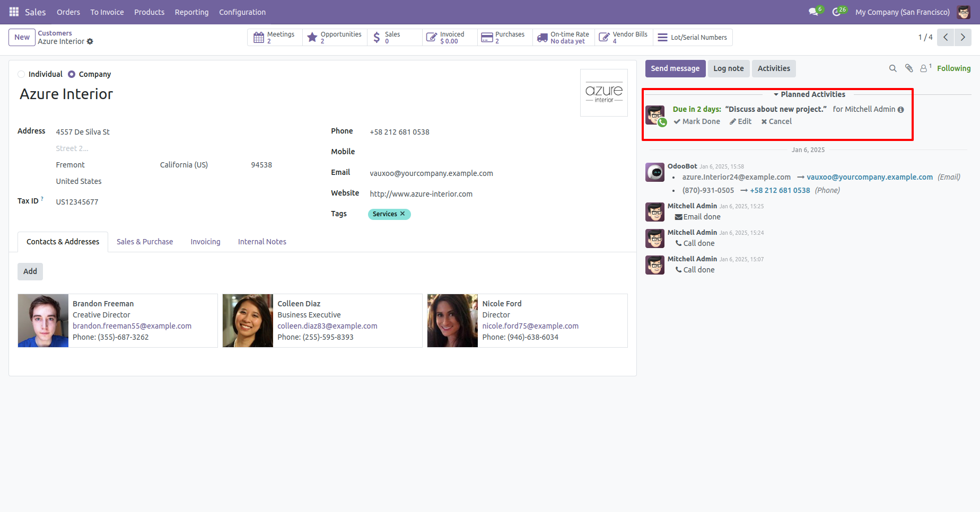The width and height of the screenshot is (980, 512).
Task: Remove the Services tag
Action: (x=402, y=214)
